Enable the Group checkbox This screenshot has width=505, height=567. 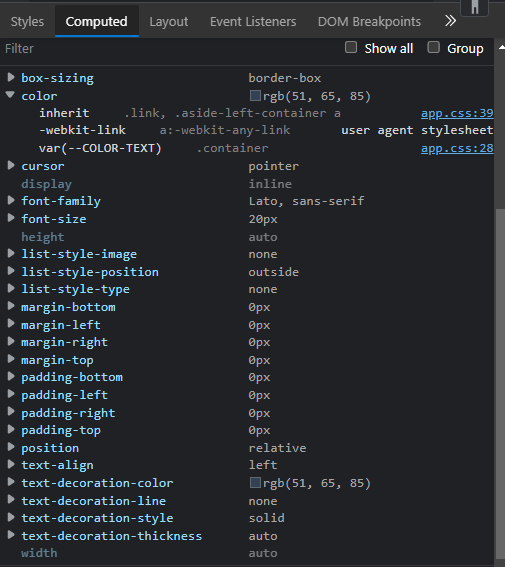(433, 47)
